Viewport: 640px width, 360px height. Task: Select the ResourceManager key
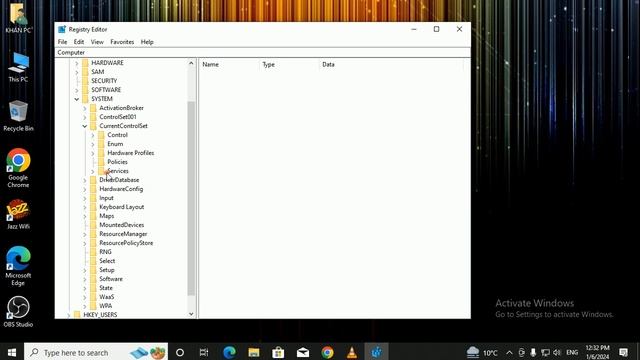point(123,234)
